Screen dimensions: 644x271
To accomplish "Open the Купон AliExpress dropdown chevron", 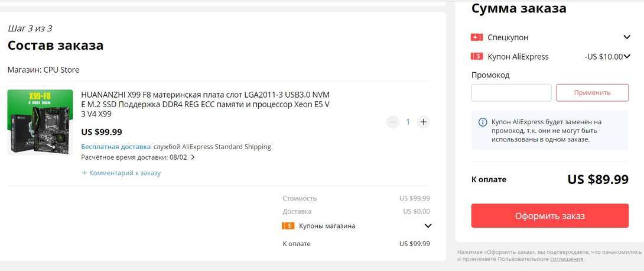I will click(x=627, y=57).
